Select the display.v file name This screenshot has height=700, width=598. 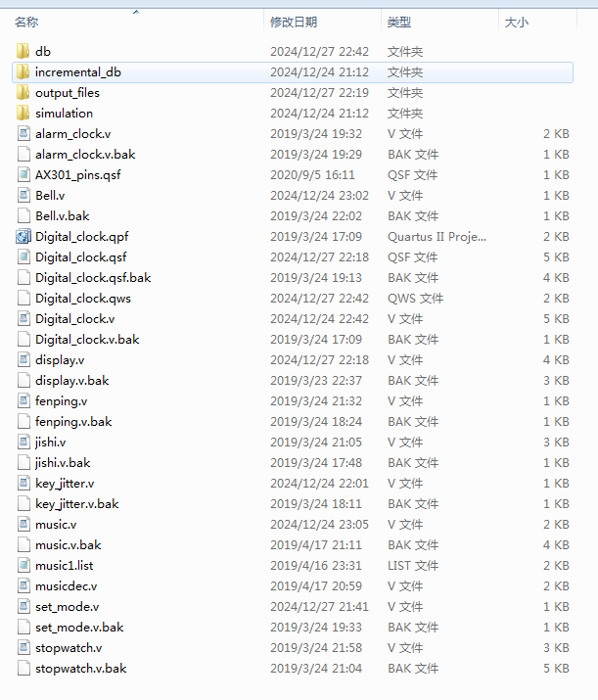60,359
